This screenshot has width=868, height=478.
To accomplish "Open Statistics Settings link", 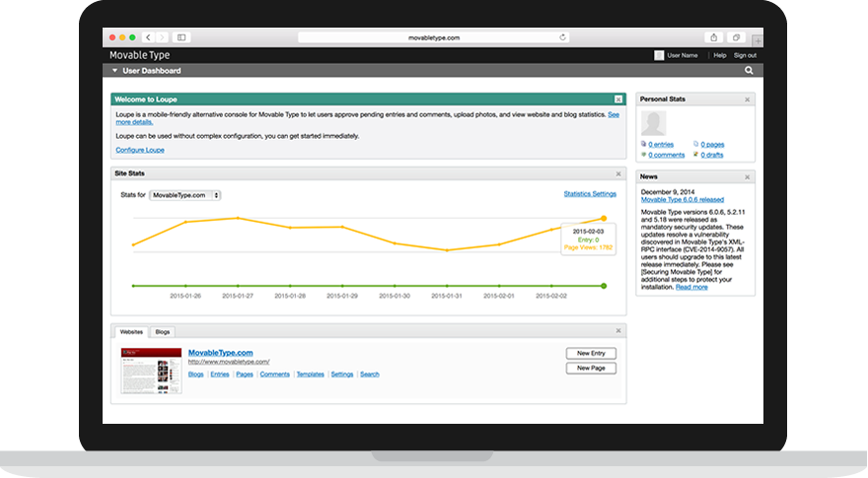I will [x=590, y=193].
